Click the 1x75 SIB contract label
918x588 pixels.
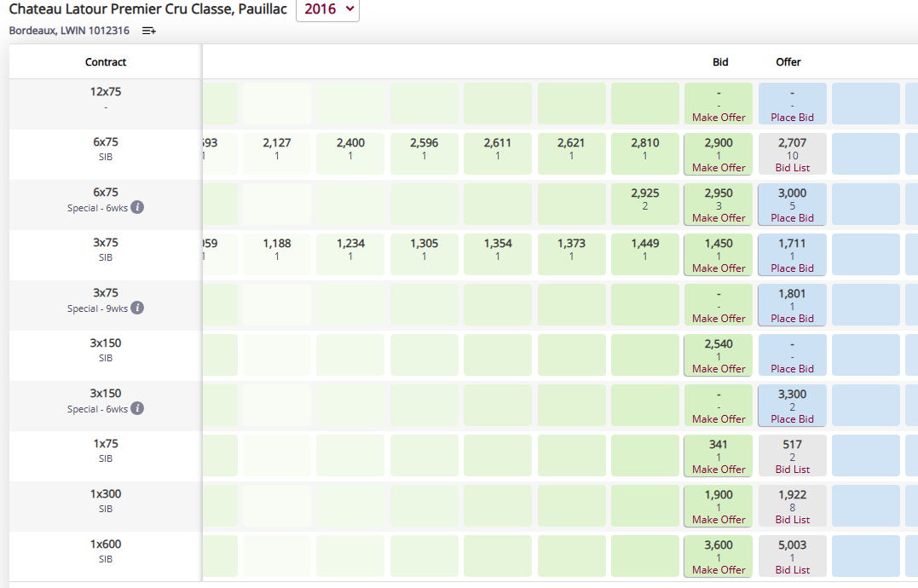[106, 450]
